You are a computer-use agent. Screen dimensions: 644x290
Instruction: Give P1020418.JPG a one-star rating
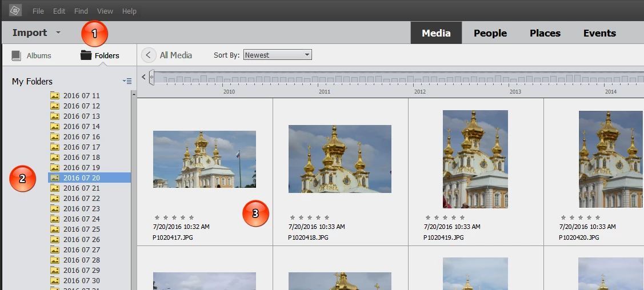[x=293, y=217]
